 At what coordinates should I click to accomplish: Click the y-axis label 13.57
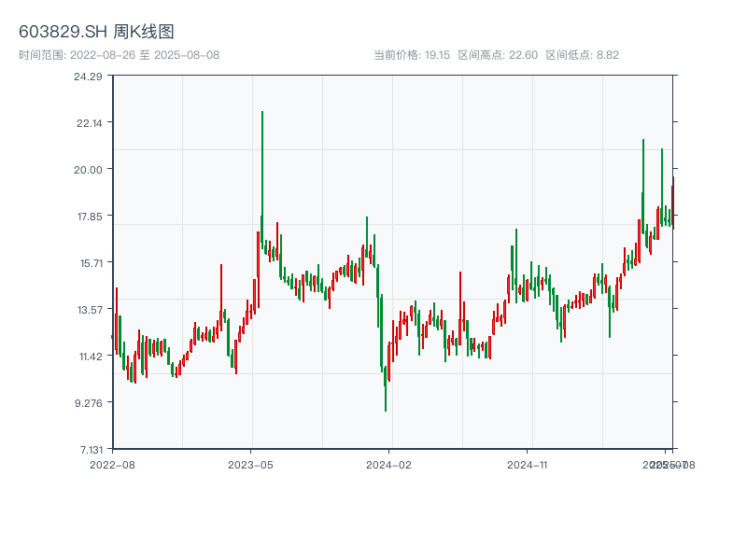(x=90, y=310)
